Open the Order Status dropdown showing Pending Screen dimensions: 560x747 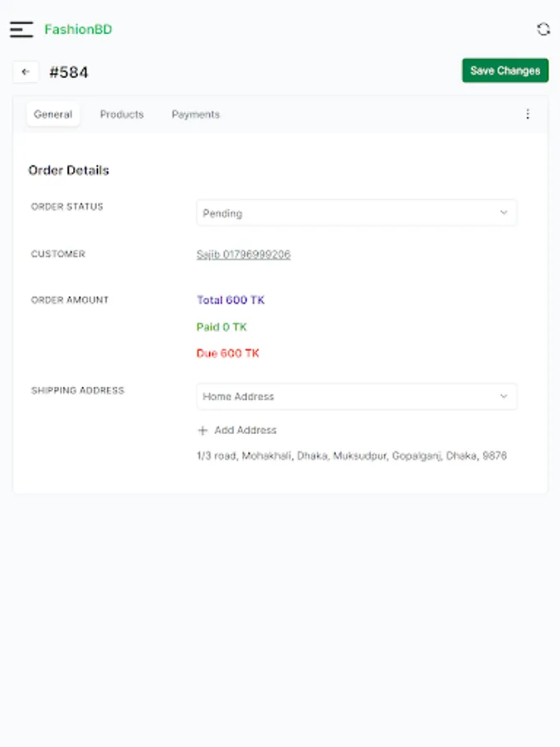coord(348,213)
